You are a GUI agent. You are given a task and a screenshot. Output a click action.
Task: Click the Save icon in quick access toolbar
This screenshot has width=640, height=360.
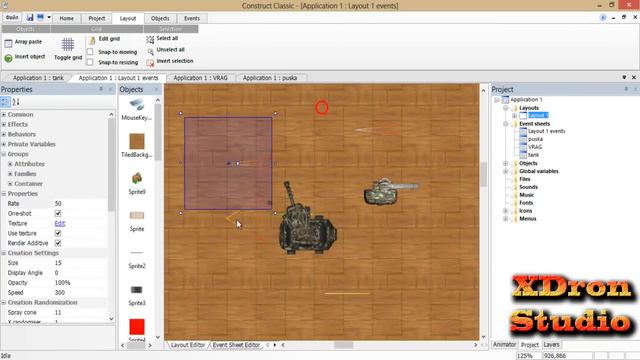30,18
